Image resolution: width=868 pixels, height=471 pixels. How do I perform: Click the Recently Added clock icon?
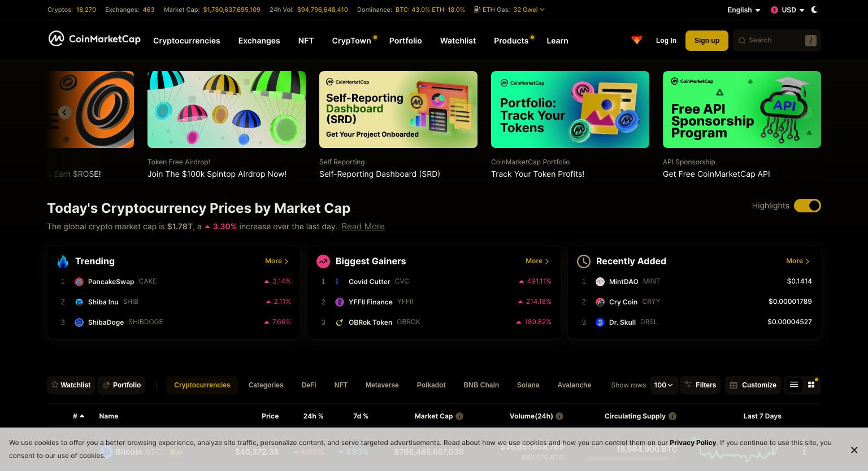pos(584,261)
